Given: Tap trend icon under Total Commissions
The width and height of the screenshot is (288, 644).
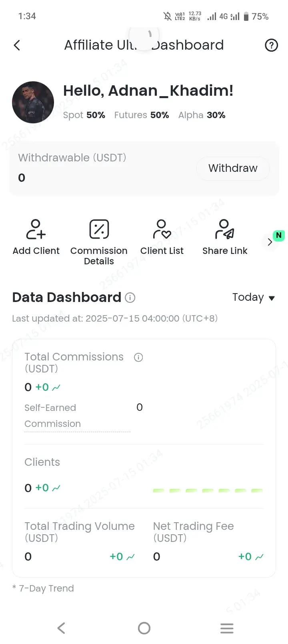Looking at the screenshot, I should 56,387.
